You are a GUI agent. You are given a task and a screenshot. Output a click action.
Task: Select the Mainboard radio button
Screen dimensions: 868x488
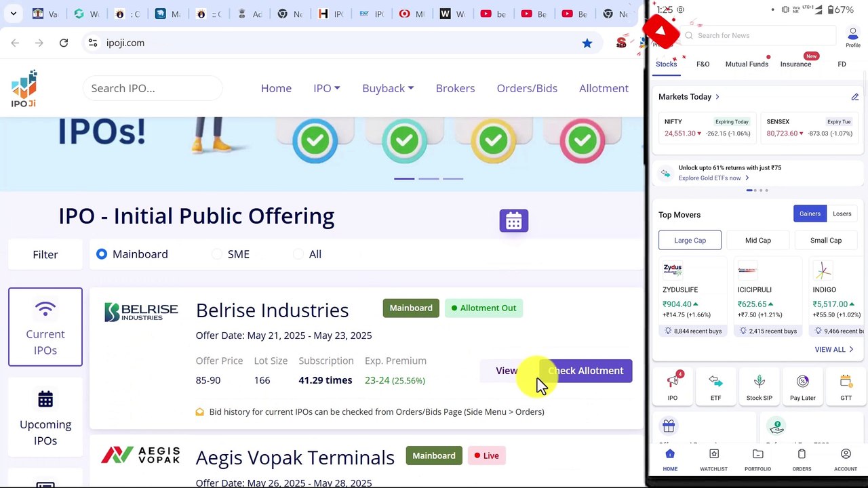(102, 254)
